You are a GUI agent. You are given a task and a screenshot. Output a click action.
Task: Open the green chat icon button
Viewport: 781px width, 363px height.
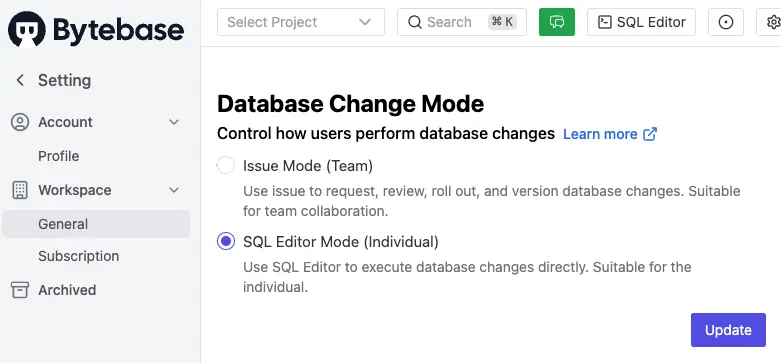557,22
